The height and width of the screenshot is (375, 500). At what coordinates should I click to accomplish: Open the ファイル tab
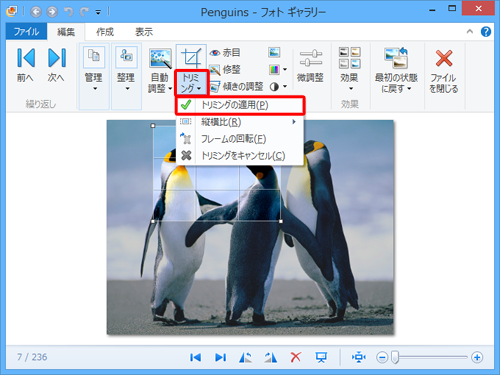(26, 32)
